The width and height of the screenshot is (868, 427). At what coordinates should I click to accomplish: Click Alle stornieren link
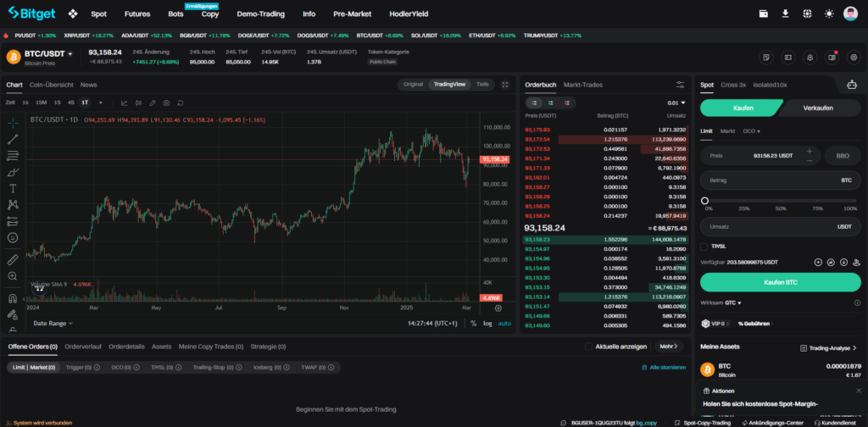pos(664,367)
